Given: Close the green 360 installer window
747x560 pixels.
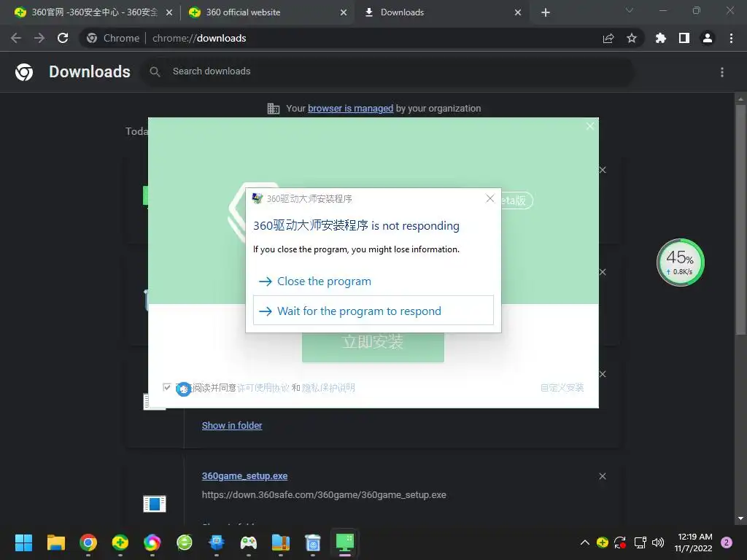Looking at the screenshot, I should [589, 126].
